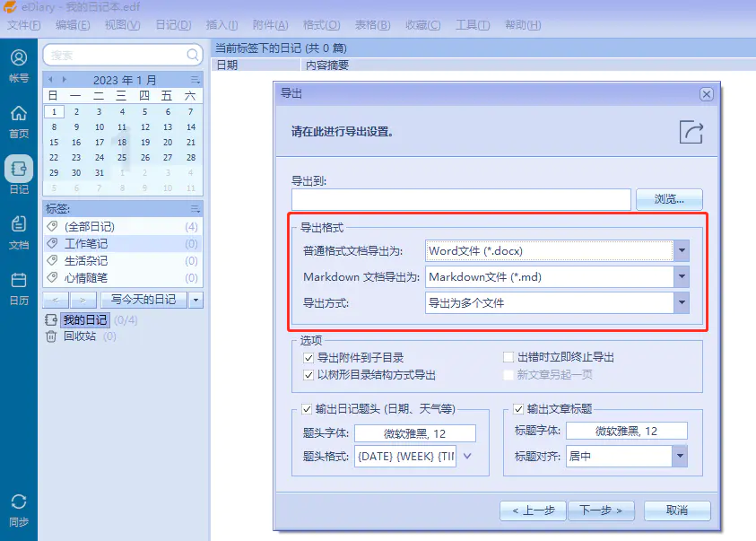The height and width of the screenshot is (541, 756).
Task: Click the export arrow icon in dialog header
Action: point(691,132)
